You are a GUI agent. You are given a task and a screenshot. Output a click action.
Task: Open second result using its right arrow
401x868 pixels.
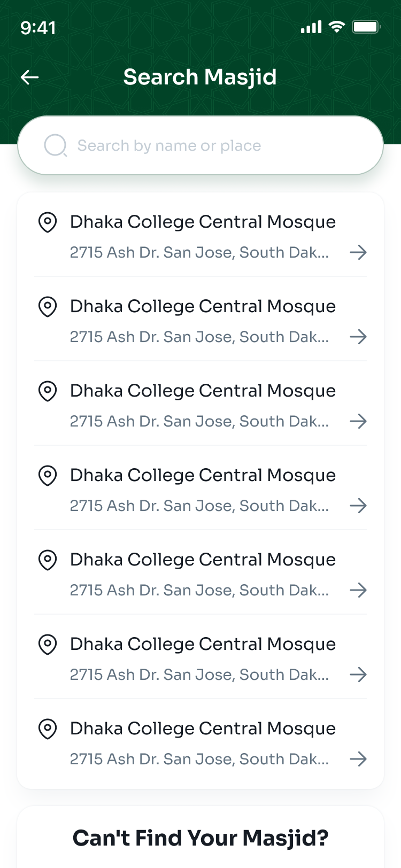[358, 337]
